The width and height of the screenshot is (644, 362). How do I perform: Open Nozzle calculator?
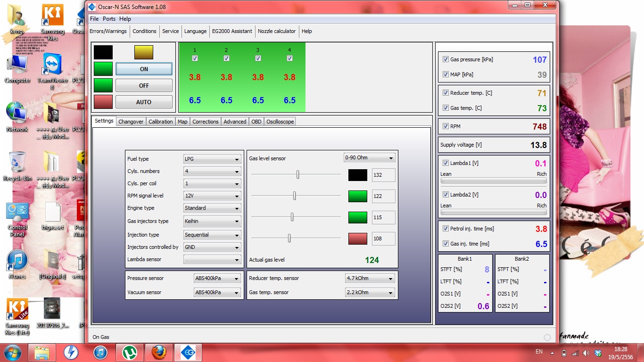tap(277, 31)
